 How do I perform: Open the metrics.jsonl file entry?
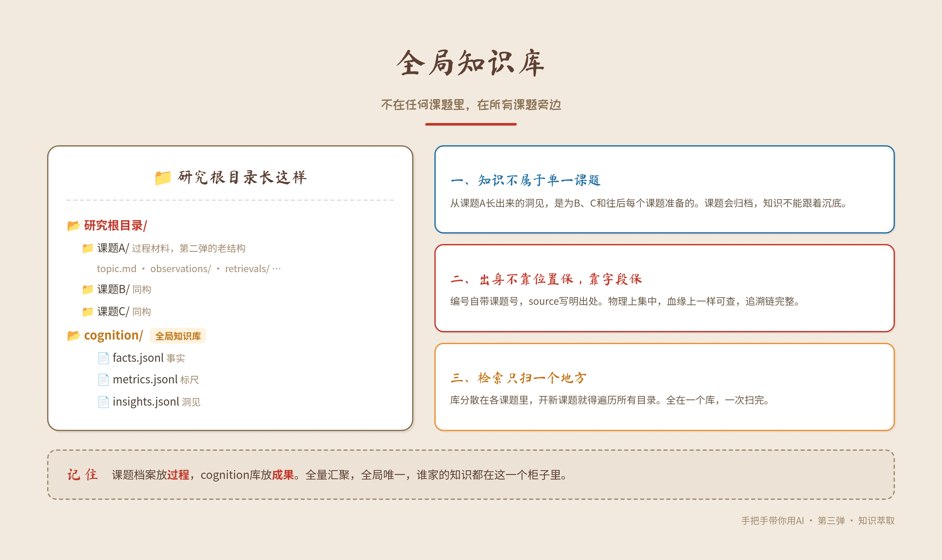coord(145,380)
